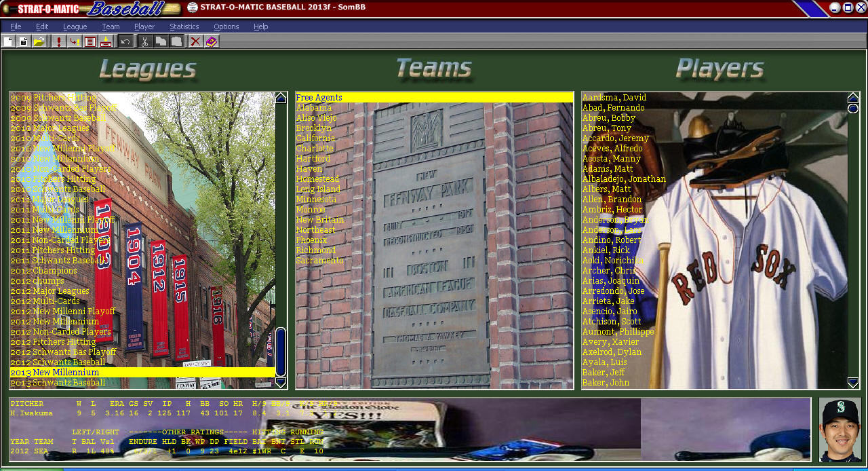868x471 pixels.
Task: Select the Long Island team
Action: tap(318, 189)
